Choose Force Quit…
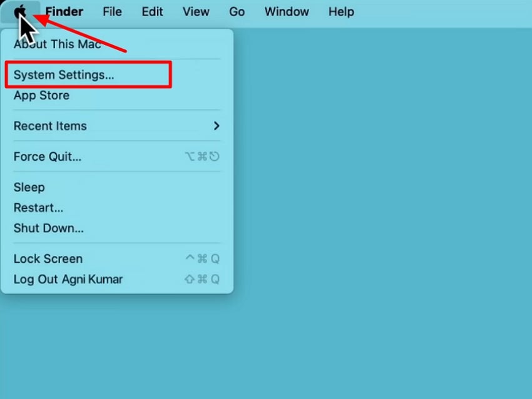 coord(117,156)
